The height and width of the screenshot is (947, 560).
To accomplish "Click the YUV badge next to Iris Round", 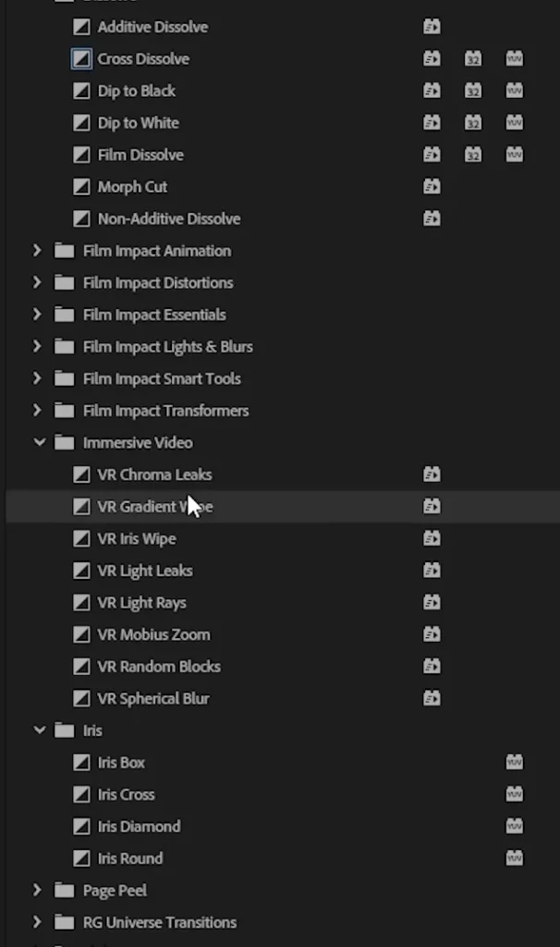I will point(513,858).
